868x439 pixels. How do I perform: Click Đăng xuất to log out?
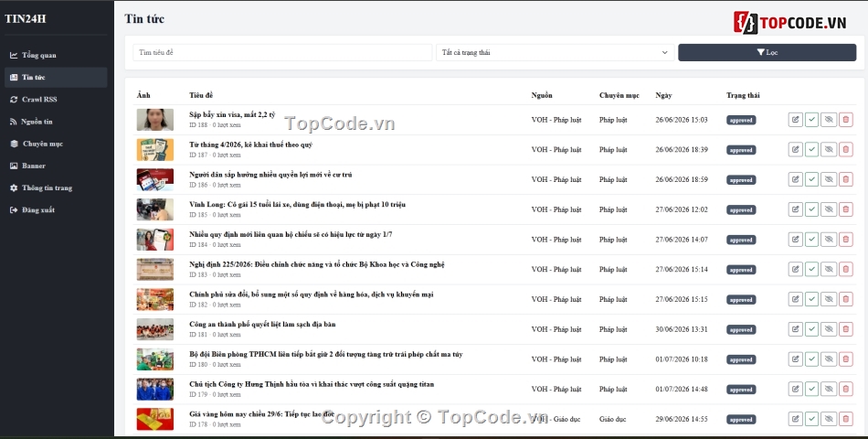pyautogui.click(x=56, y=210)
